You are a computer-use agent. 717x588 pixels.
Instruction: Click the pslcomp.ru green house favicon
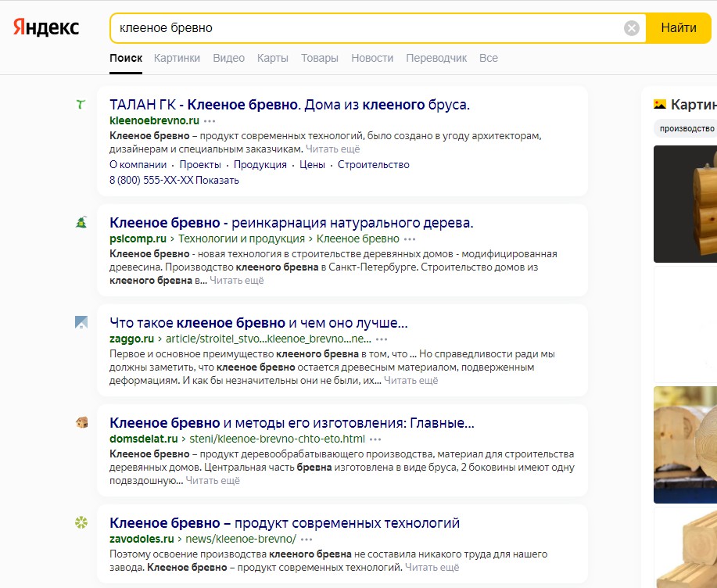[x=81, y=222]
